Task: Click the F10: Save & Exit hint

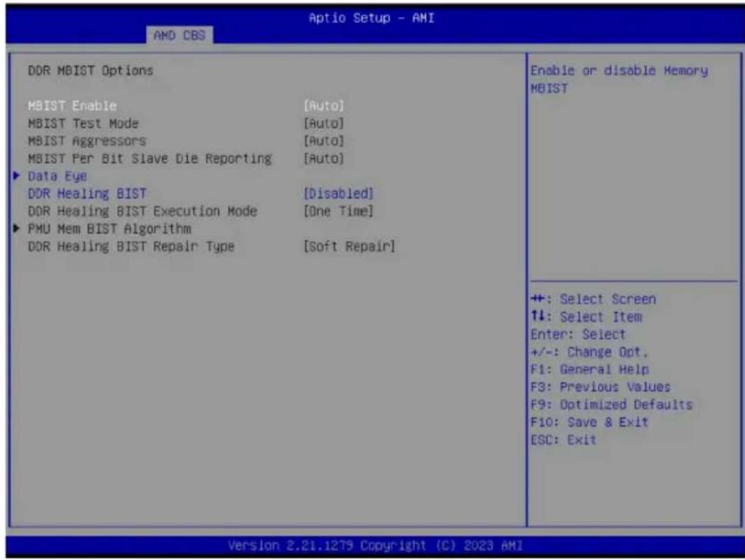Action: [x=589, y=422]
